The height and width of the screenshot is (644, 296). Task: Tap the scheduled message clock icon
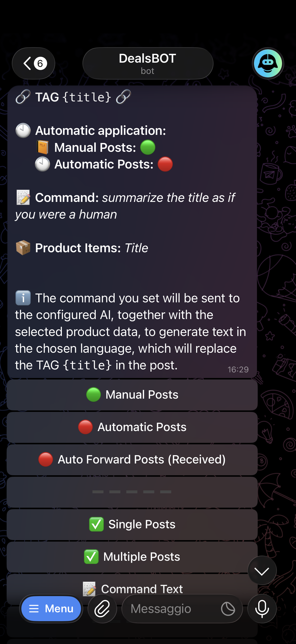tap(228, 608)
